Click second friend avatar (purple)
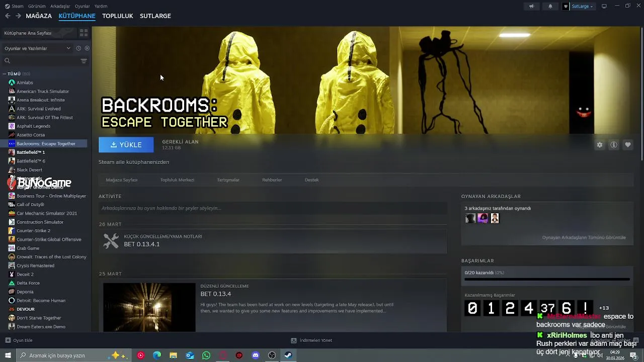644x362 pixels. (x=482, y=218)
